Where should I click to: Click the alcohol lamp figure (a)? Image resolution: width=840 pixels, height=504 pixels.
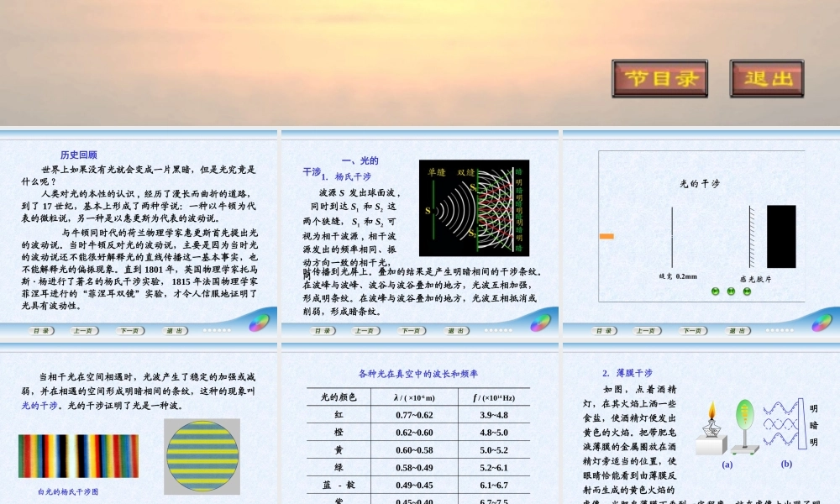click(x=712, y=428)
